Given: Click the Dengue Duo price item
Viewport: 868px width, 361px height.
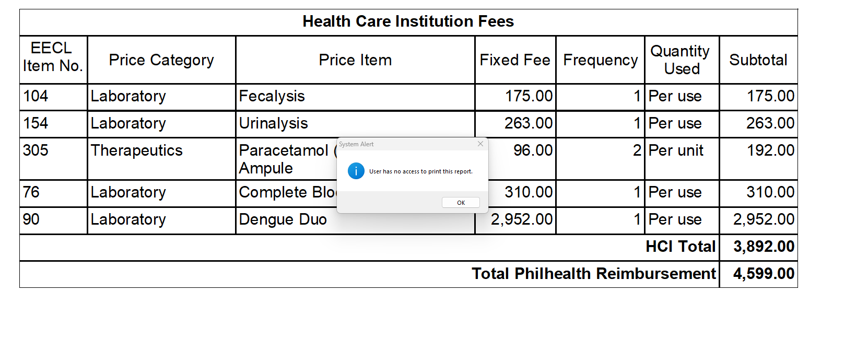Looking at the screenshot, I should pos(283,219).
